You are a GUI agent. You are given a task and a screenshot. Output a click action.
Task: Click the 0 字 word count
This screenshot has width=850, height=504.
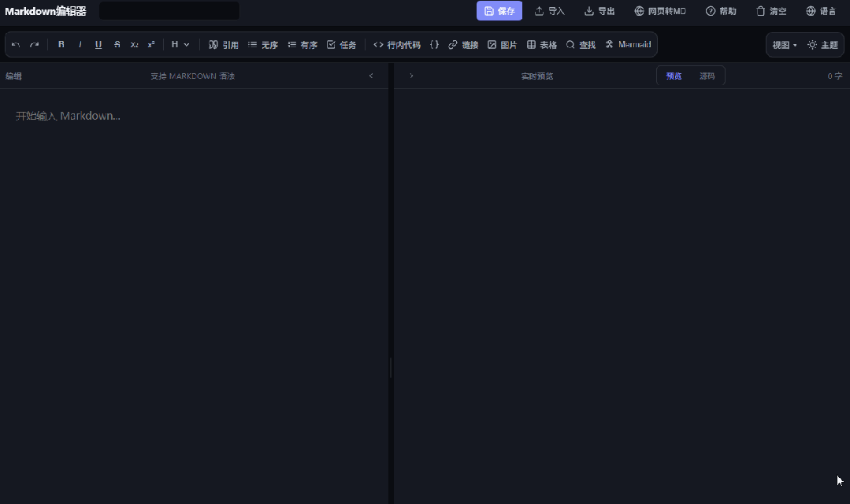[835, 76]
